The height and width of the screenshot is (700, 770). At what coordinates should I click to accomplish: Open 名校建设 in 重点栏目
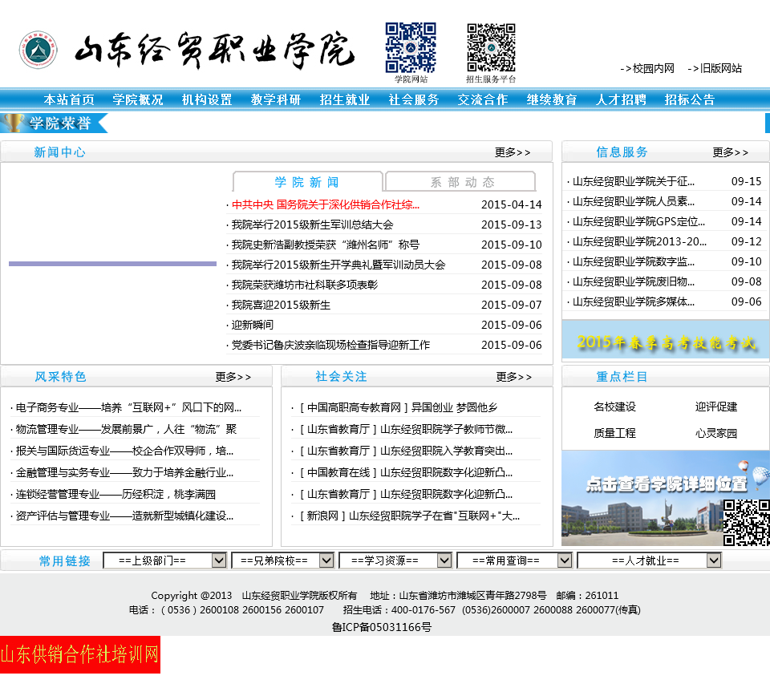tap(614, 407)
